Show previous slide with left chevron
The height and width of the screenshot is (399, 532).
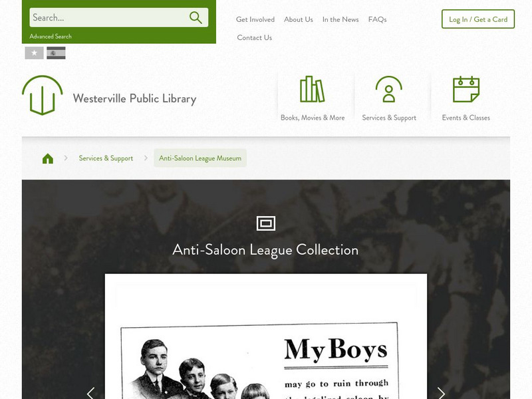coord(90,393)
